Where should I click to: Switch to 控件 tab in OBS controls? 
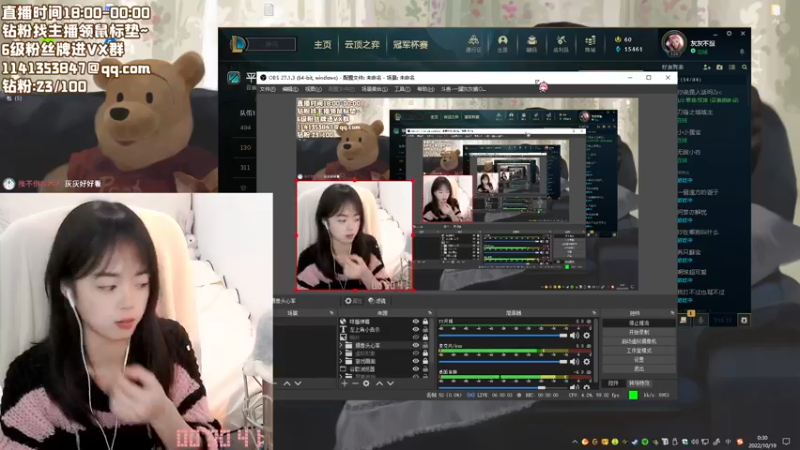pyautogui.click(x=613, y=383)
